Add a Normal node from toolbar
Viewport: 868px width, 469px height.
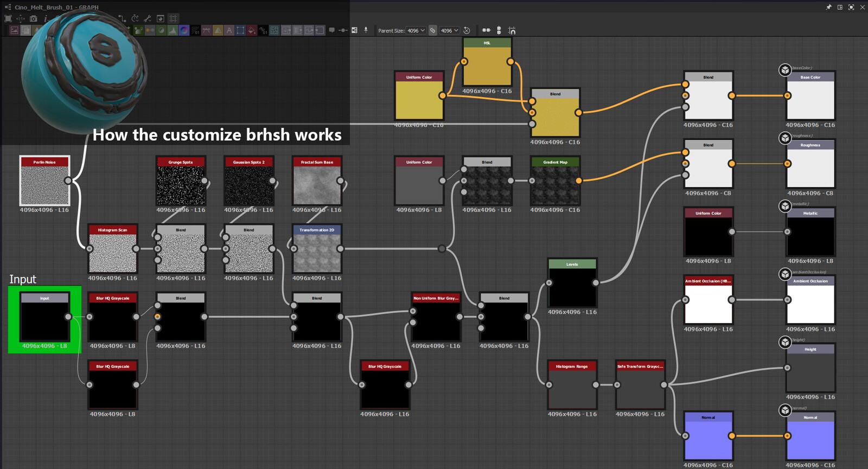[x=184, y=30]
